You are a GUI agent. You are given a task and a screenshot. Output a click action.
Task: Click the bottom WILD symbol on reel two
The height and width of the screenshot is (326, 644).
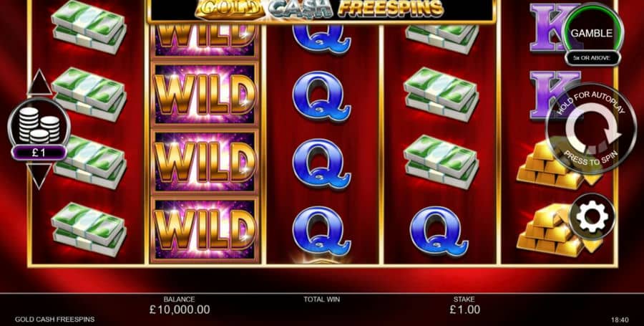coord(205,230)
